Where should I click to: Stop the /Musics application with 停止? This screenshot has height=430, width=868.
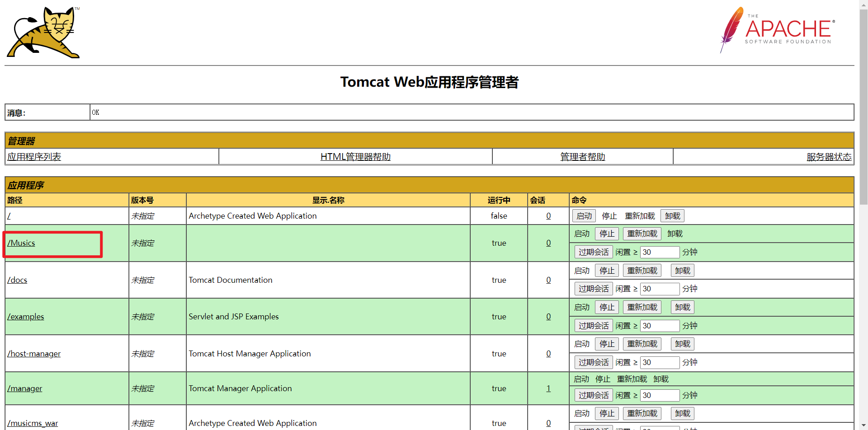coord(607,234)
